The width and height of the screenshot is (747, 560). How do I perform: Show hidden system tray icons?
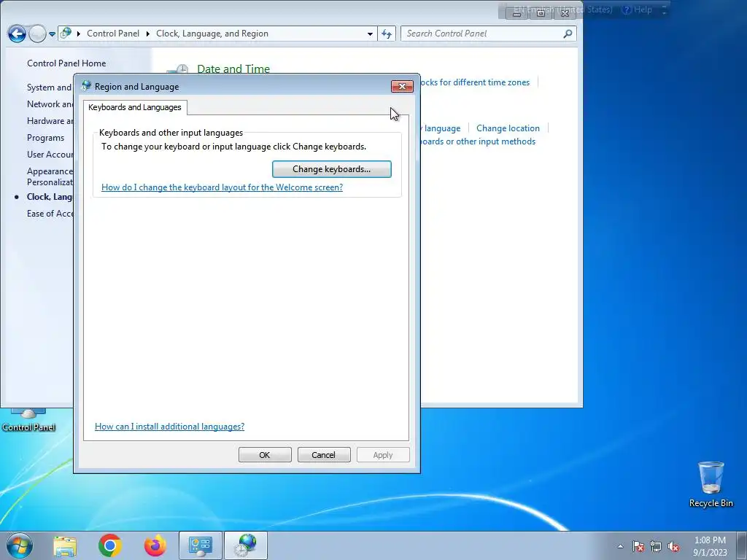pyautogui.click(x=620, y=546)
